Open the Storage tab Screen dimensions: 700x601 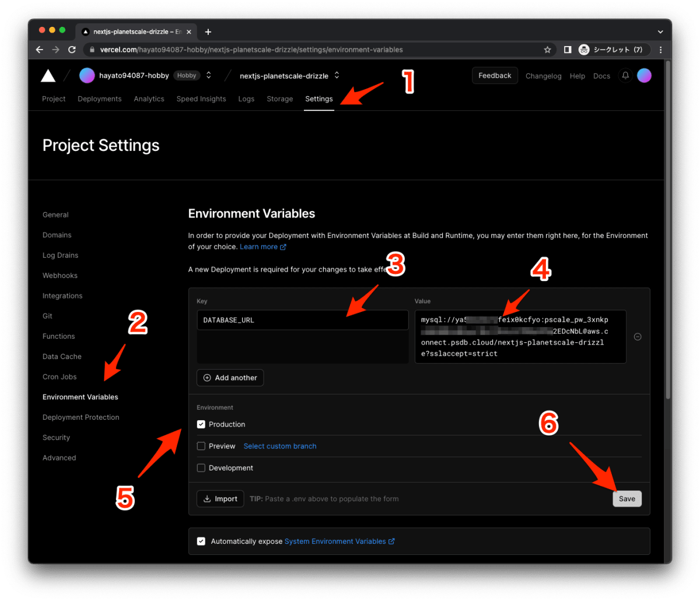point(280,99)
